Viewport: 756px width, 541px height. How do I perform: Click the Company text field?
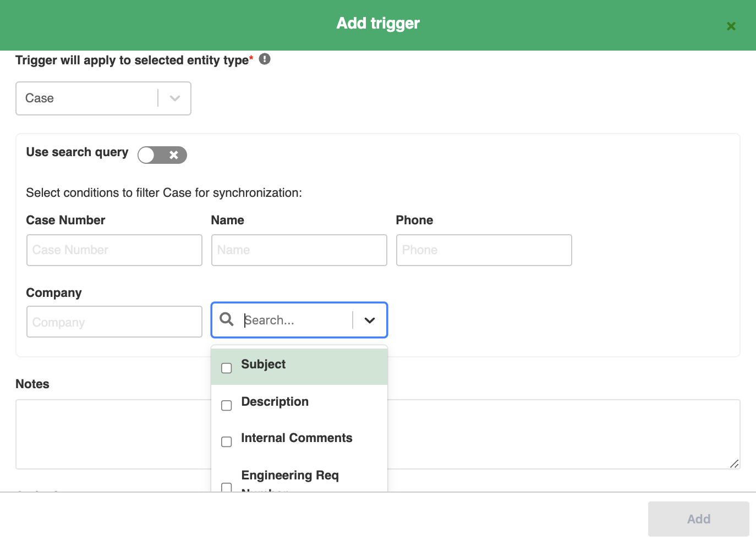(114, 322)
